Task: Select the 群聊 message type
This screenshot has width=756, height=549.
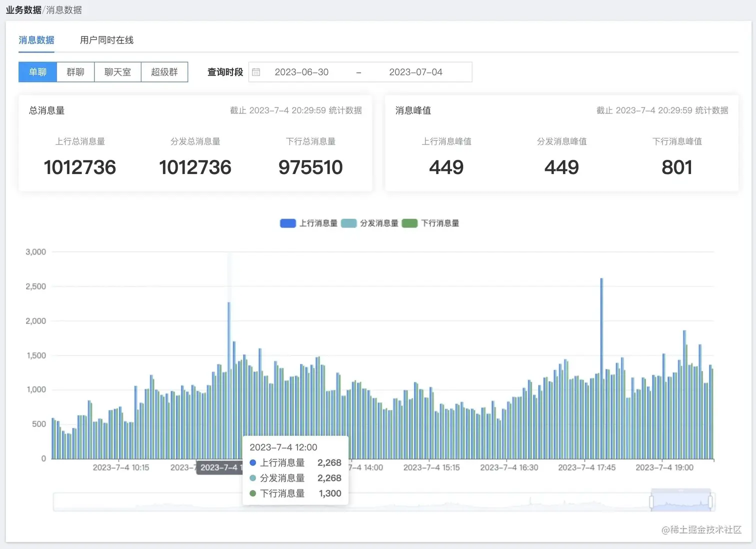Action: pyautogui.click(x=75, y=71)
